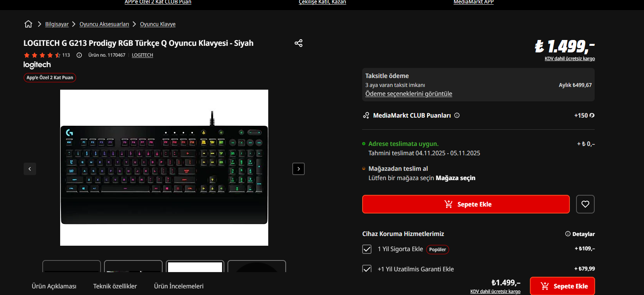This screenshot has height=295, width=644.
Task: Click the Ürün no. 1170467 text
Action: point(107,55)
